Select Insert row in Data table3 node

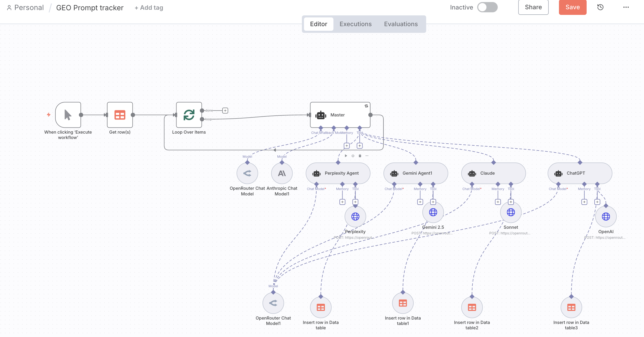tap(571, 308)
